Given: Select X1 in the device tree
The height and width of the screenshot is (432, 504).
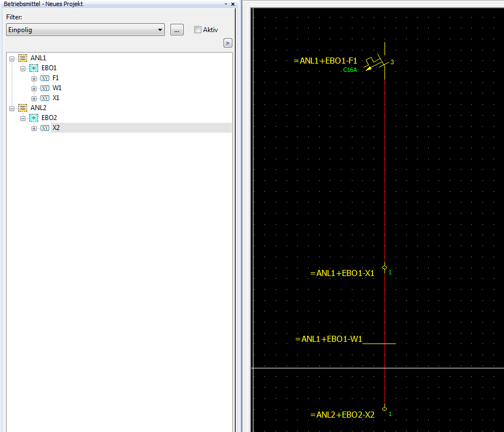Looking at the screenshot, I should click(56, 98).
